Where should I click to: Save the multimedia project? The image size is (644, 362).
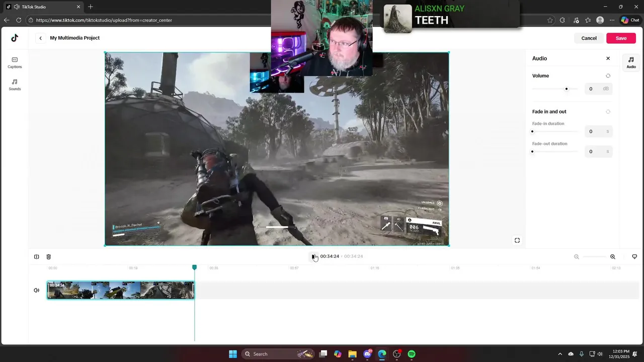pyautogui.click(x=621, y=38)
